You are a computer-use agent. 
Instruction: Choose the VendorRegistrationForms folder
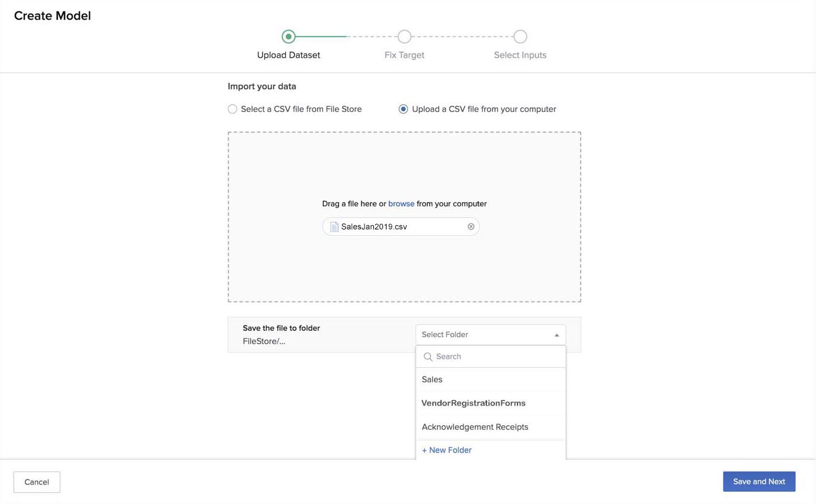(473, 403)
